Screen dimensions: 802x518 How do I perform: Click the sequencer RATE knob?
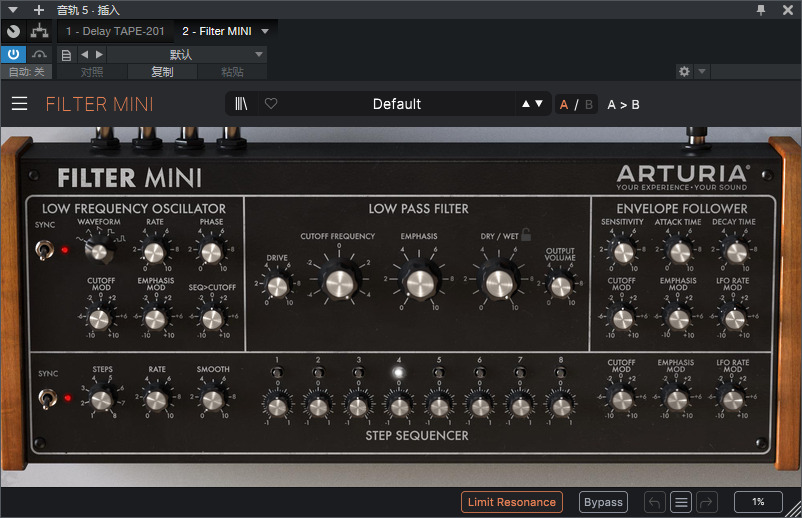157,400
